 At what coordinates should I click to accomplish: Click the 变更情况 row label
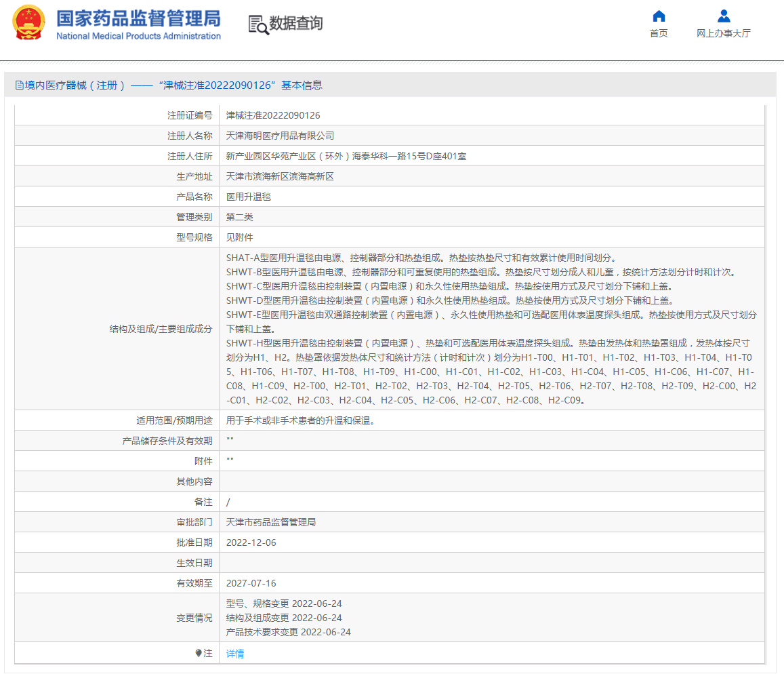click(x=194, y=618)
